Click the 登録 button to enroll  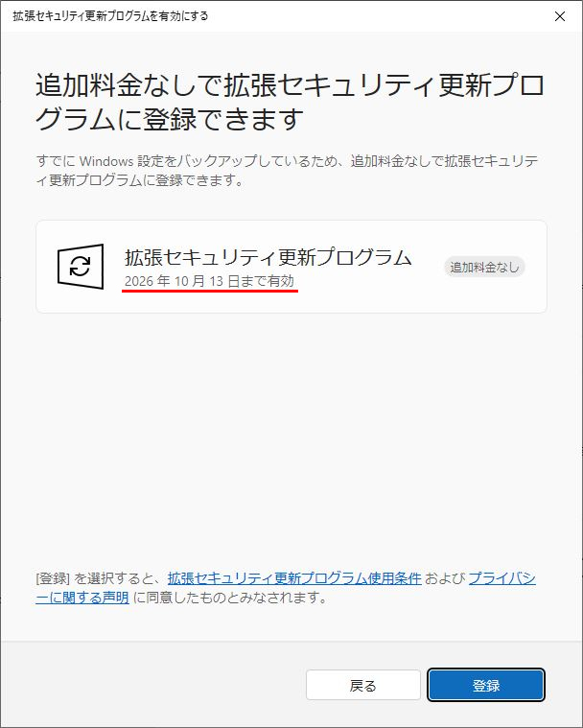(486, 685)
